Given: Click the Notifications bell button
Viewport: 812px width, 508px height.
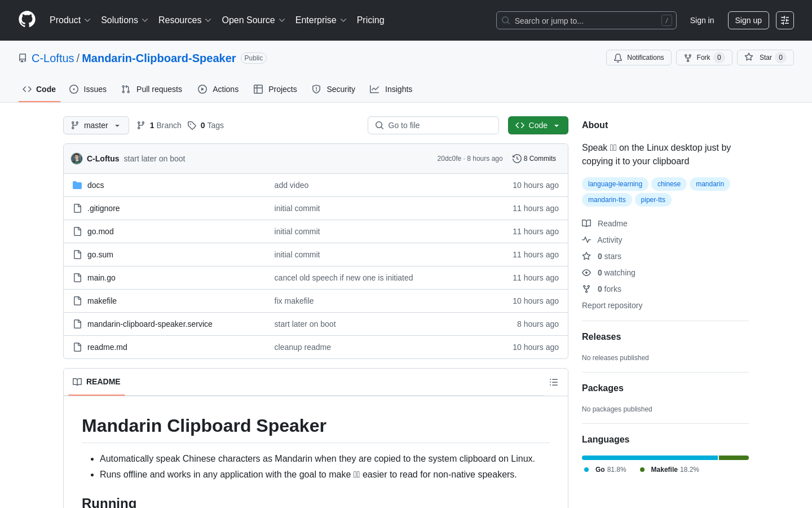Looking at the screenshot, I should 639,58.
